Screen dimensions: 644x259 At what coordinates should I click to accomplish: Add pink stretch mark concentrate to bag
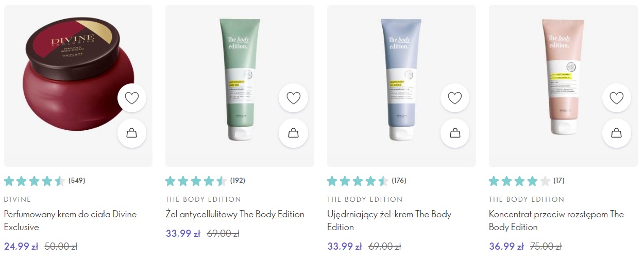[x=616, y=133]
